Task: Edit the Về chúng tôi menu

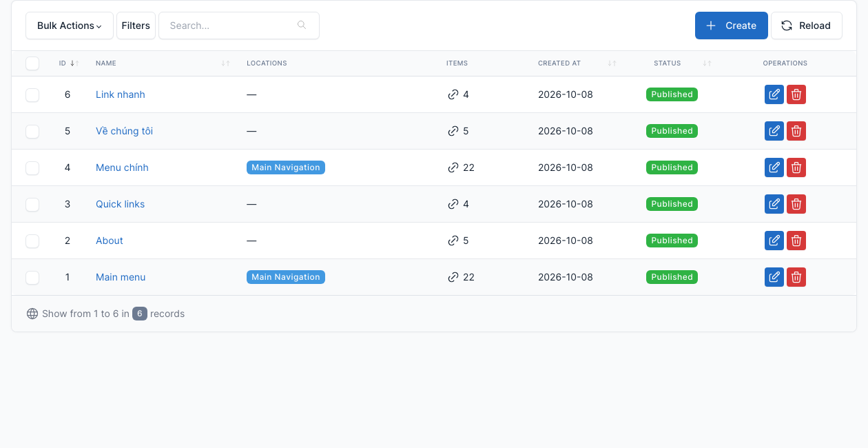Action: pos(774,131)
